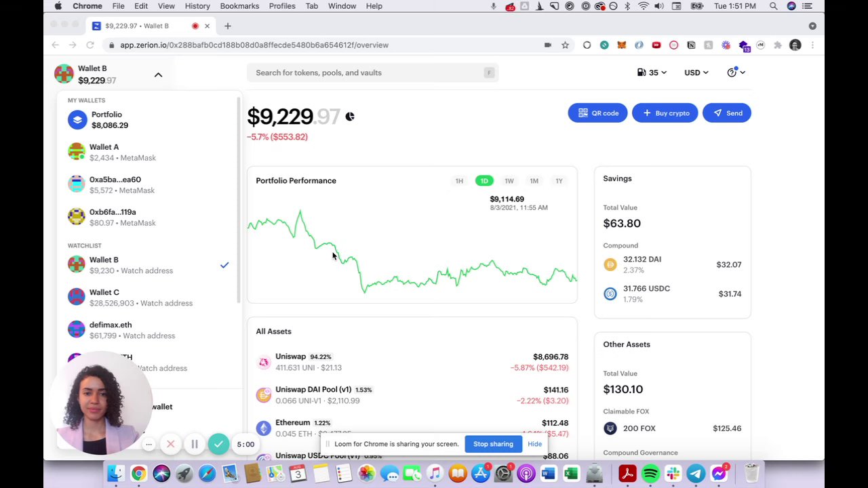The height and width of the screenshot is (488, 868).
Task: Open the Notion extension icon
Action: coord(691,45)
